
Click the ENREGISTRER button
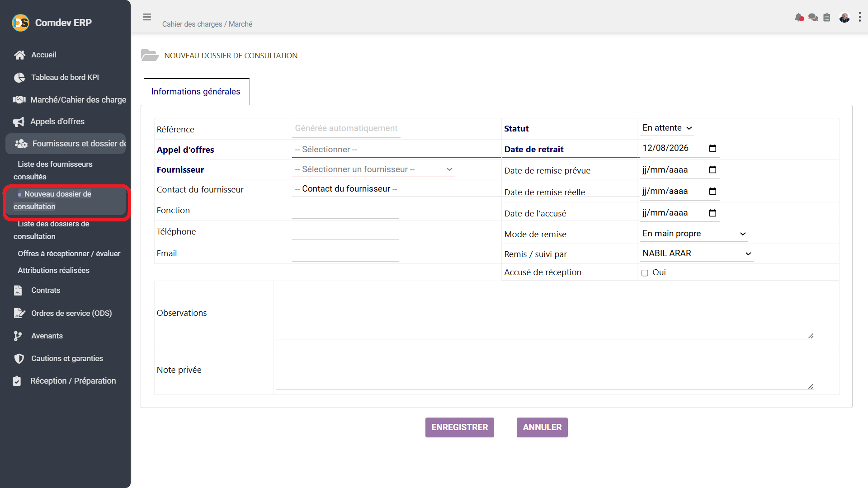coord(460,427)
